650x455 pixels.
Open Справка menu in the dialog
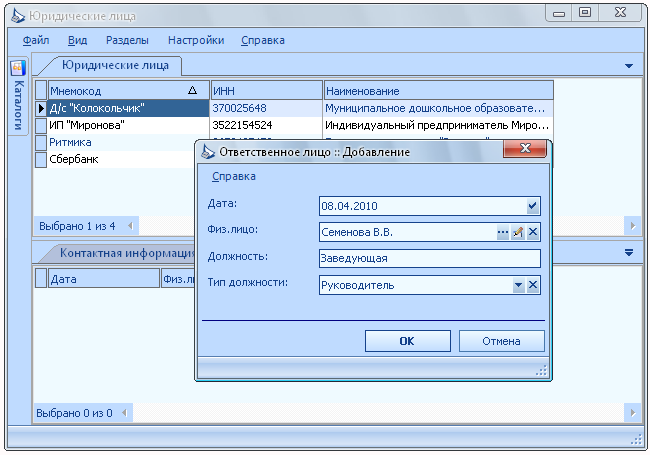[234, 176]
